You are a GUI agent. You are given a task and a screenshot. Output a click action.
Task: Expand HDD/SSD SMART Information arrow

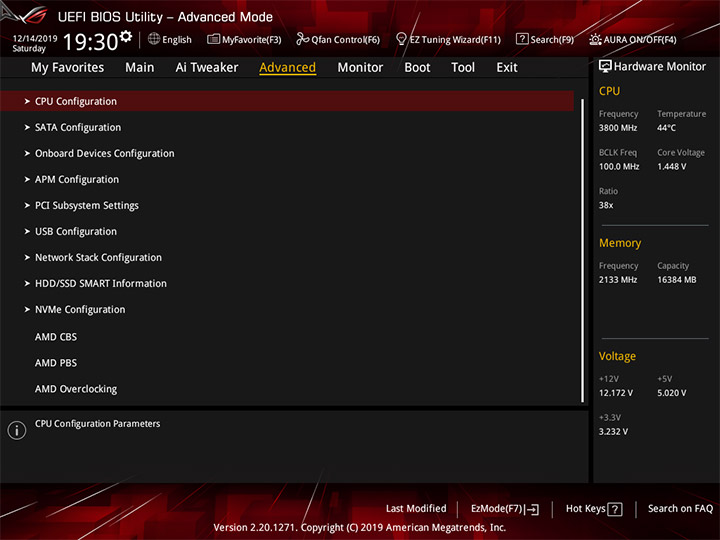tap(27, 283)
